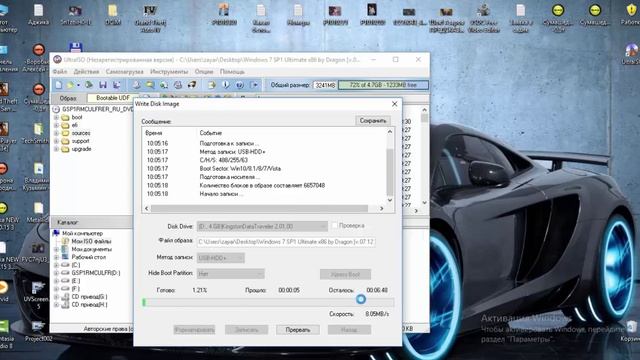Screen dimensions: 640x360
Task: Expand the (C:) drive node
Action: coord(56,265)
